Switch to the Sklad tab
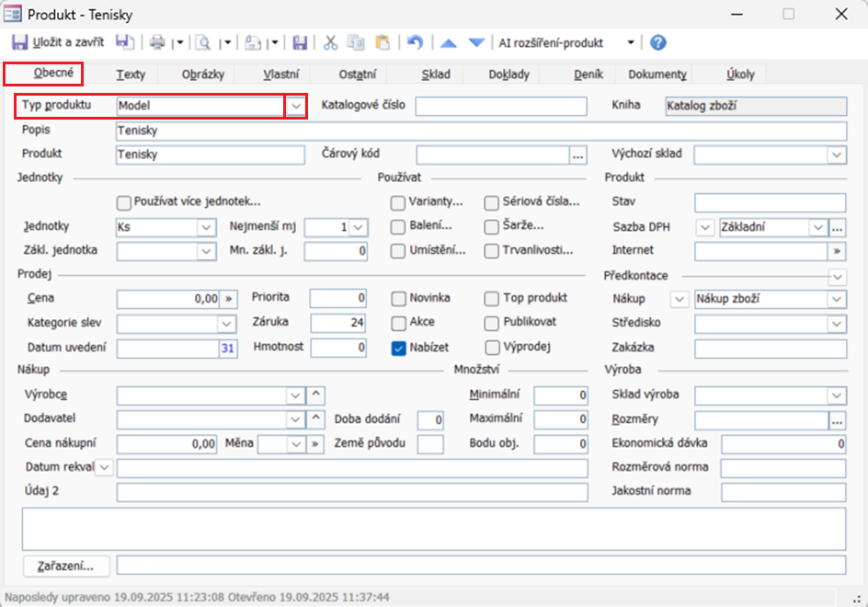The image size is (868, 607). tap(436, 74)
